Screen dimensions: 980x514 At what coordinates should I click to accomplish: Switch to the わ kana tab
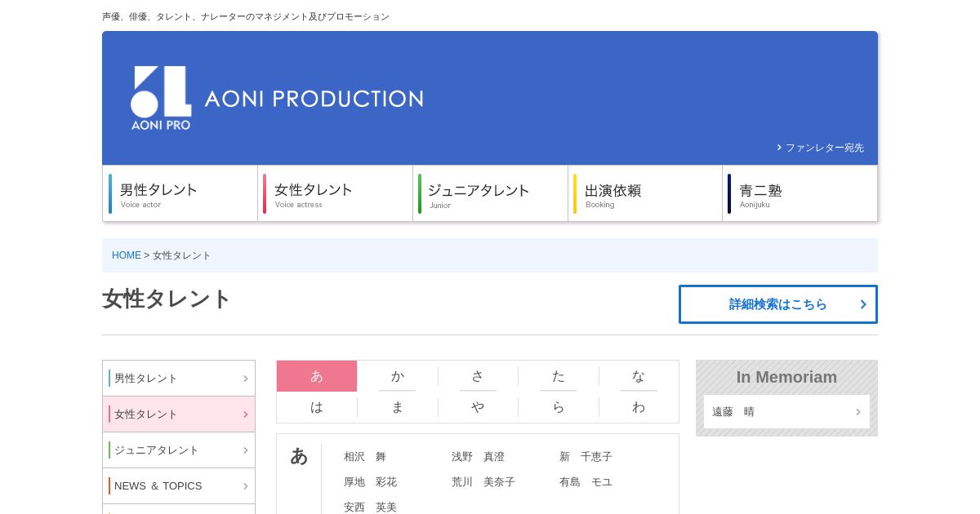point(639,406)
